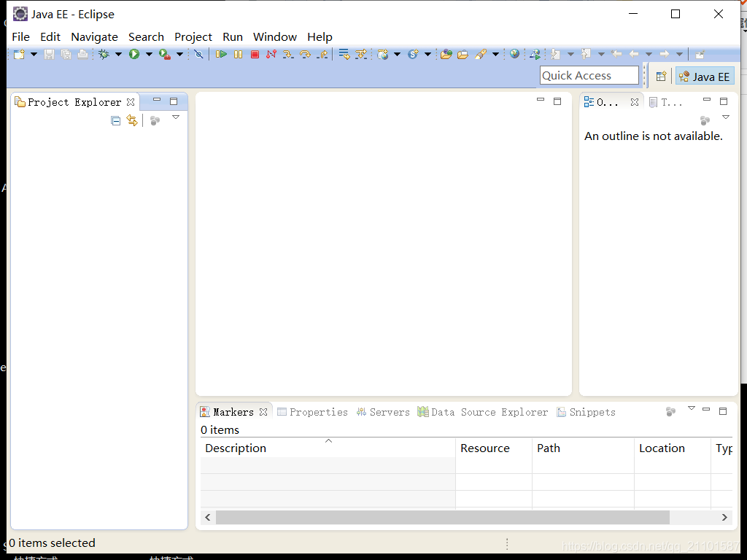Click the Terminate (red square) debug icon
Screen dimensions: 747x560
click(255, 54)
